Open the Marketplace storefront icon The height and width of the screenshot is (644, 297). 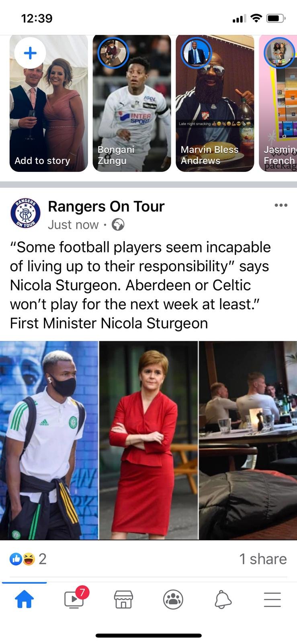pos(123,599)
